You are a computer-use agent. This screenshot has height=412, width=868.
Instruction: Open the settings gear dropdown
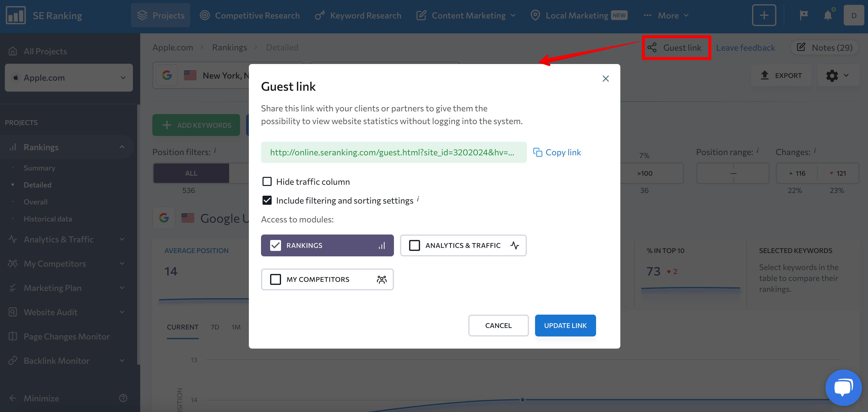837,75
